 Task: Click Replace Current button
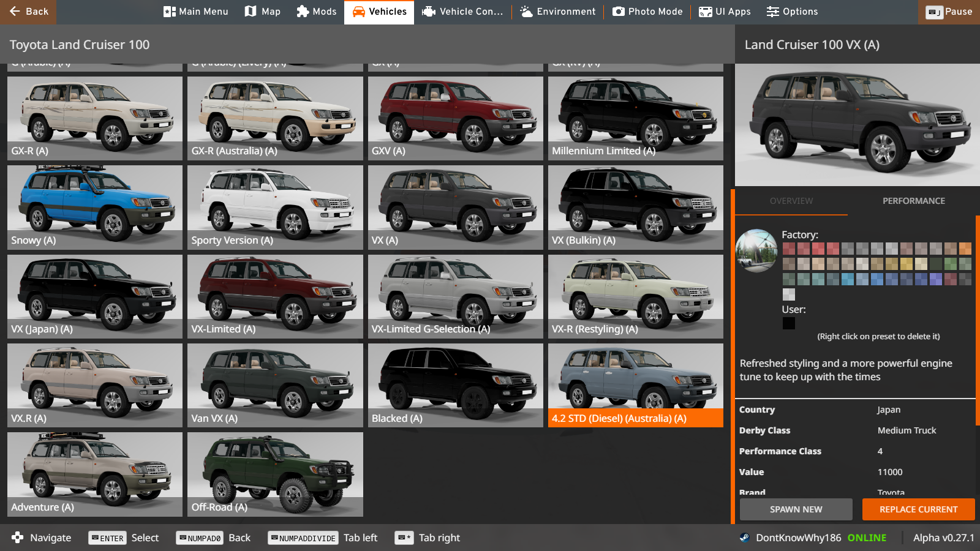(x=919, y=509)
